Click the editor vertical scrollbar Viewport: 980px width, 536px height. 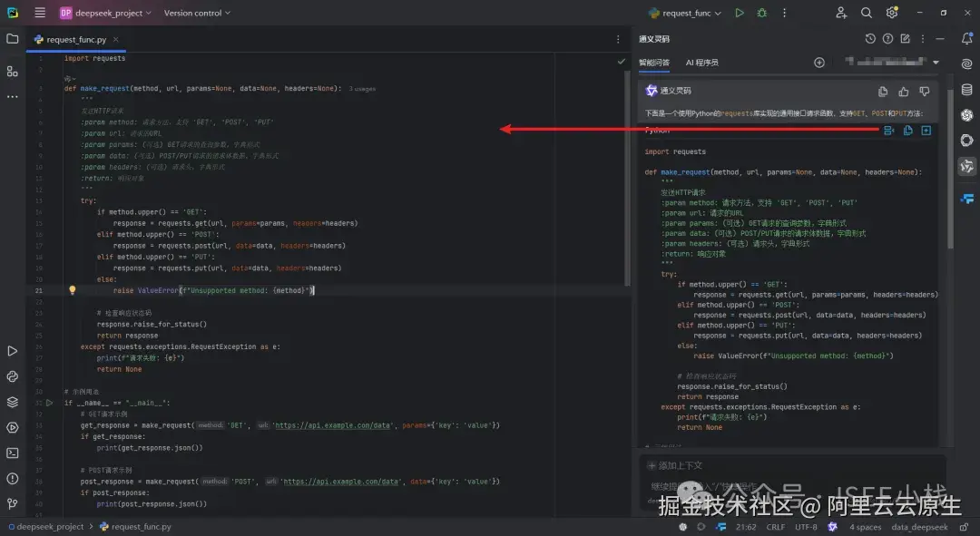(x=627, y=178)
